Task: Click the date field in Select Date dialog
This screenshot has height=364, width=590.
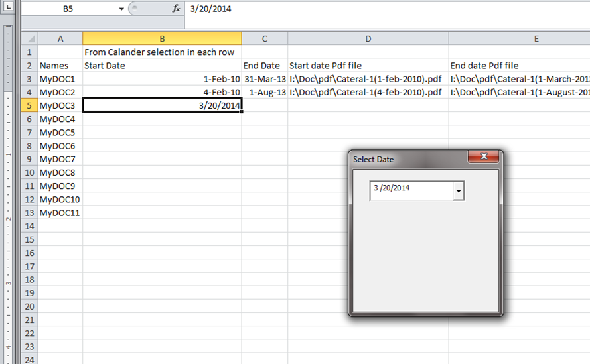Action: (x=409, y=190)
